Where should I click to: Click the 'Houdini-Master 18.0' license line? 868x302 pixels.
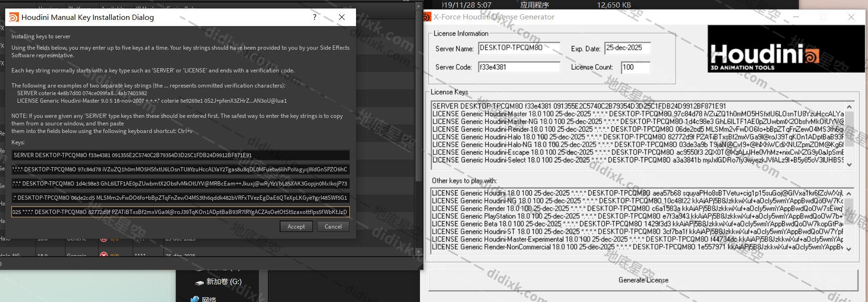pos(638,114)
